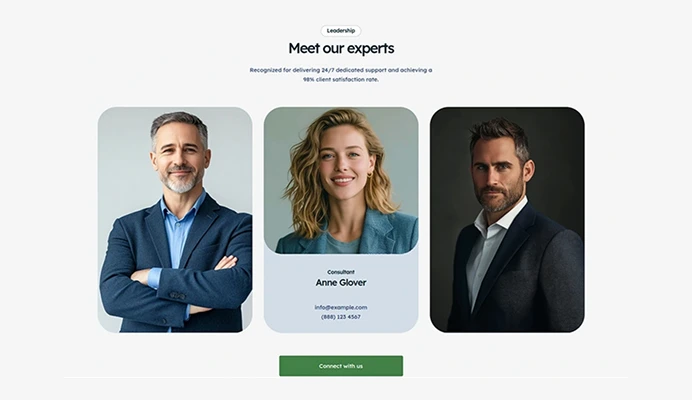Click the client satisfaction description text
This screenshot has width=692, height=400.
pyautogui.click(x=341, y=75)
